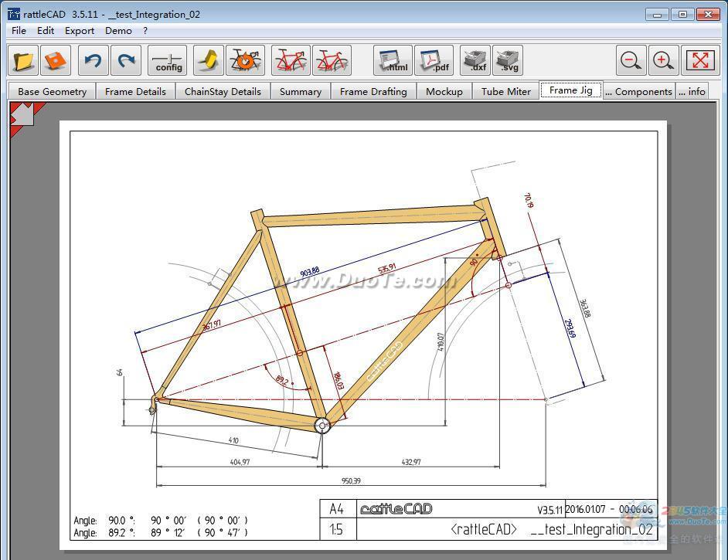This screenshot has width=728, height=560.
Task: Zoom out with the minus magnifier
Action: [x=631, y=60]
